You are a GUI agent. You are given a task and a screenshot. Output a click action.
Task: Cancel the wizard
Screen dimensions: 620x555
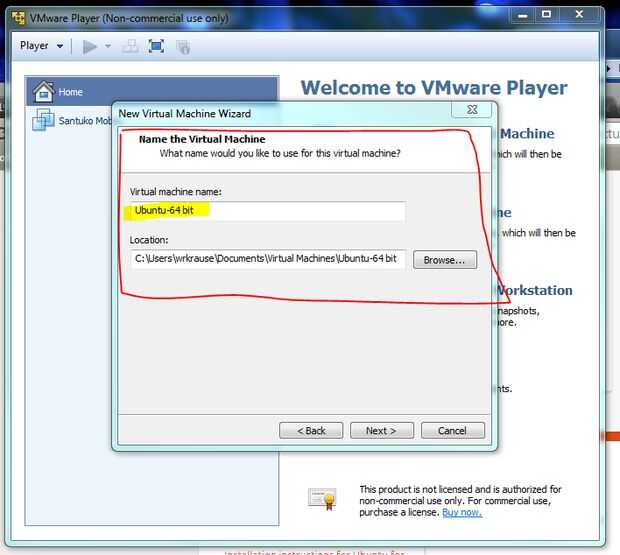coord(453,430)
